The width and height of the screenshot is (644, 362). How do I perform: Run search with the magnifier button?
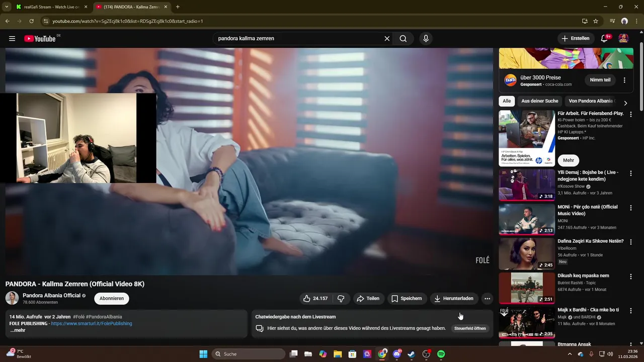[x=403, y=38]
